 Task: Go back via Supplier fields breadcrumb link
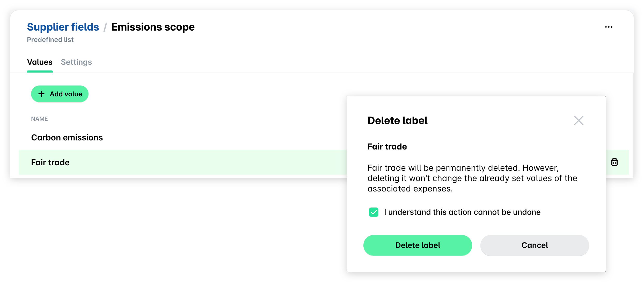pos(63,27)
